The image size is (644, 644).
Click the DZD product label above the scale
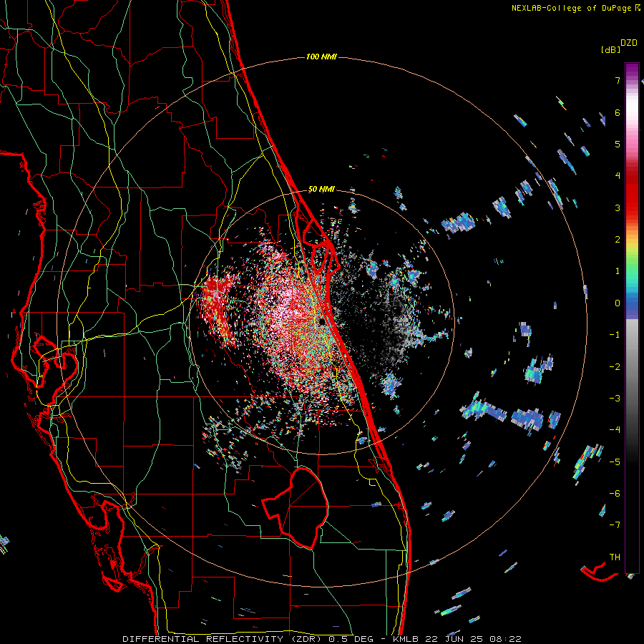[x=629, y=43]
